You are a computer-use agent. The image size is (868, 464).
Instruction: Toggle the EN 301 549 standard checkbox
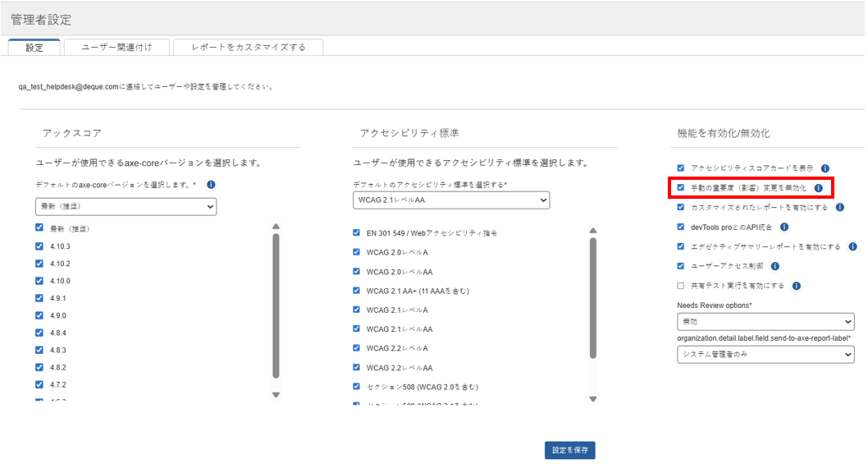click(x=356, y=233)
